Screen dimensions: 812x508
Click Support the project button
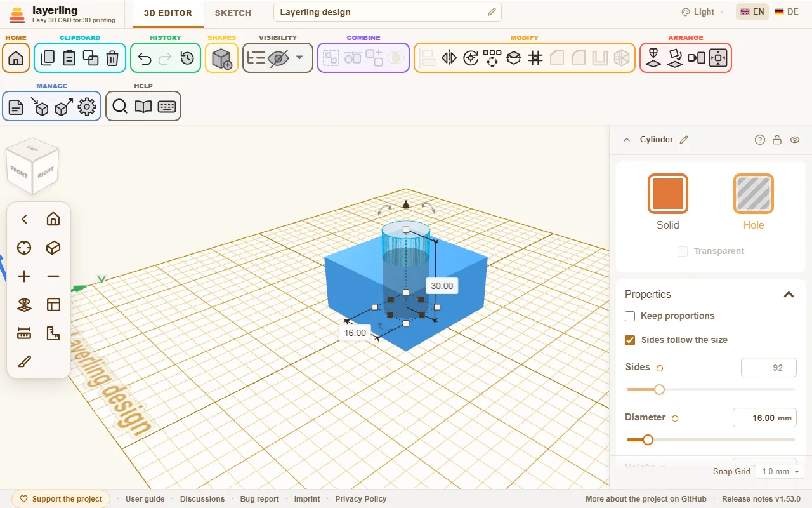point(61,499)
